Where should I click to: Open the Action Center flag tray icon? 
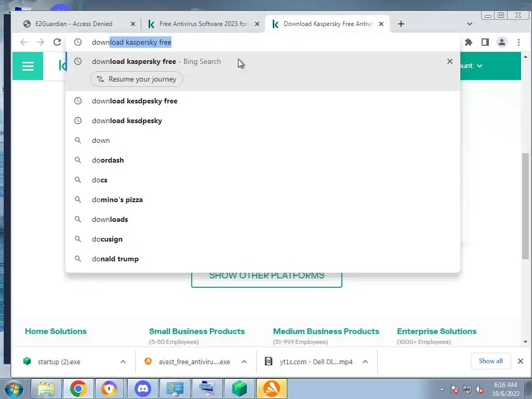coord(455,389)
